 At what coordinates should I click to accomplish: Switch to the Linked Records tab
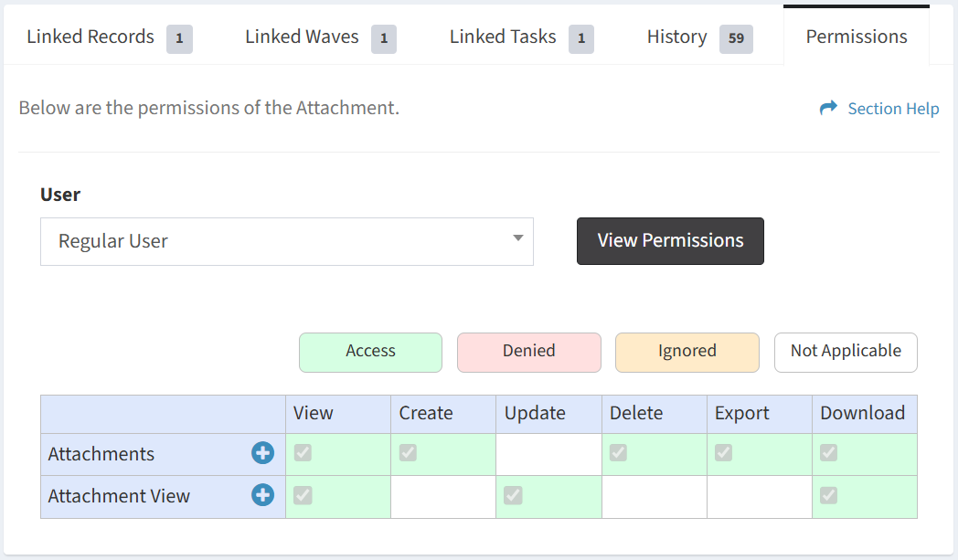110,37
